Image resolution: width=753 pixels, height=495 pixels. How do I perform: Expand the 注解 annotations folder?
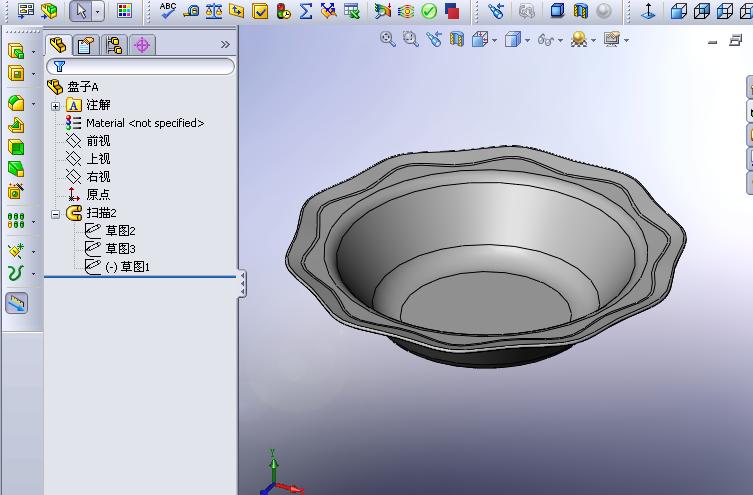click(56, 106)
